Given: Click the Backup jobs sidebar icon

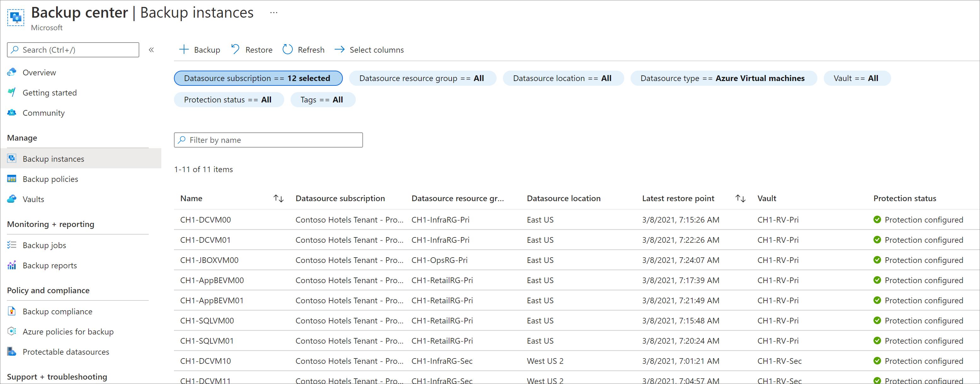Looking at the screenshot, I should (12, 245).
